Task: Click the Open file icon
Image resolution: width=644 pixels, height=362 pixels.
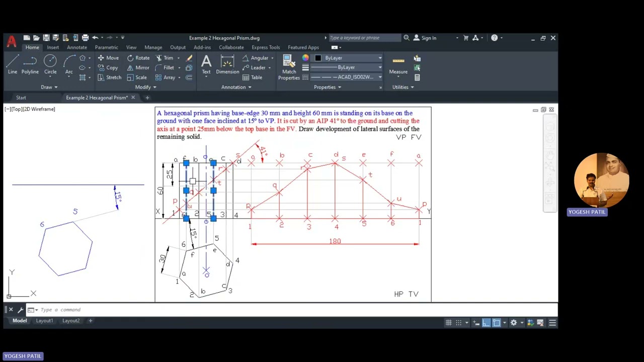Action: tap(36, 38)
